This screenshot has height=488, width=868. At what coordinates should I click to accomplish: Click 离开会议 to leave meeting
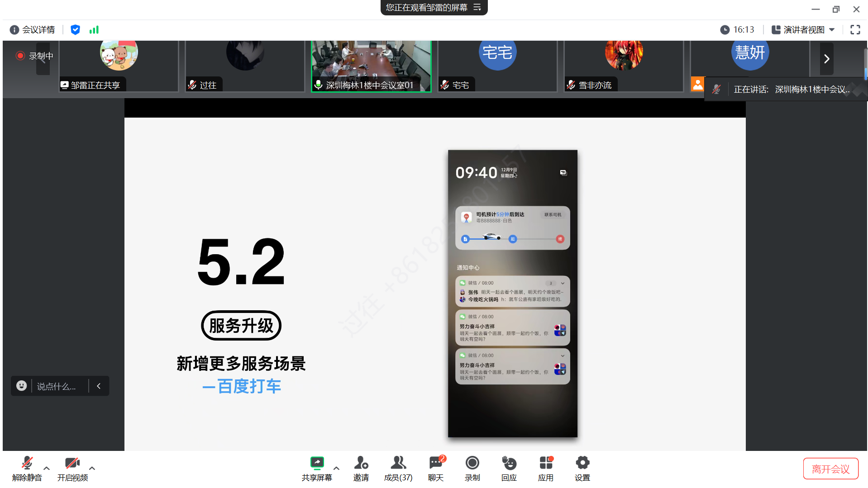tap(830, 469)
